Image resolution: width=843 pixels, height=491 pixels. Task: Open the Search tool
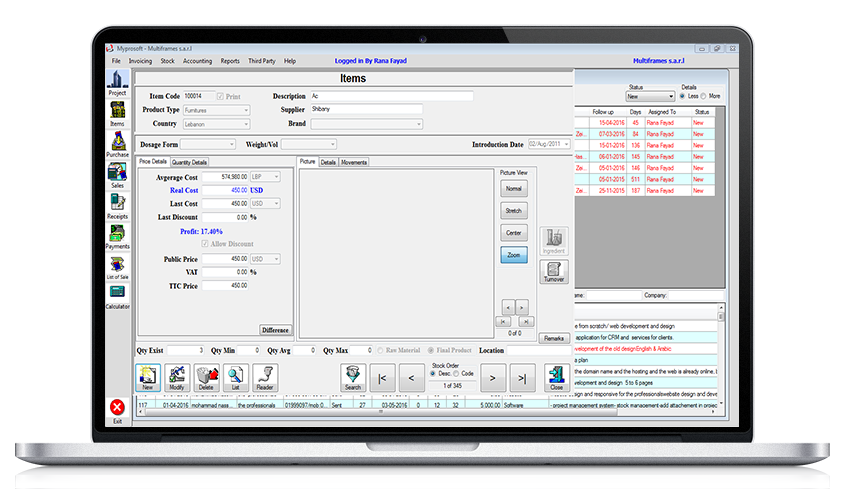352,377
